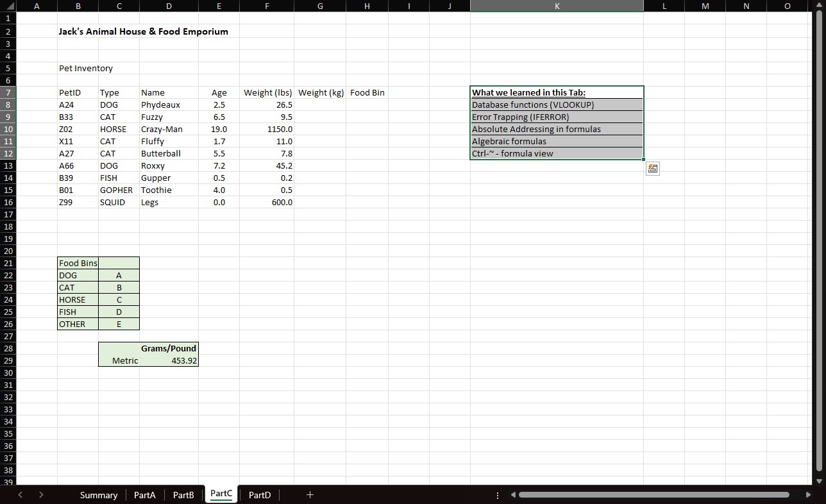Add a new worksheet with the plus button
This screenshot has height=504, width=826.
310,494
